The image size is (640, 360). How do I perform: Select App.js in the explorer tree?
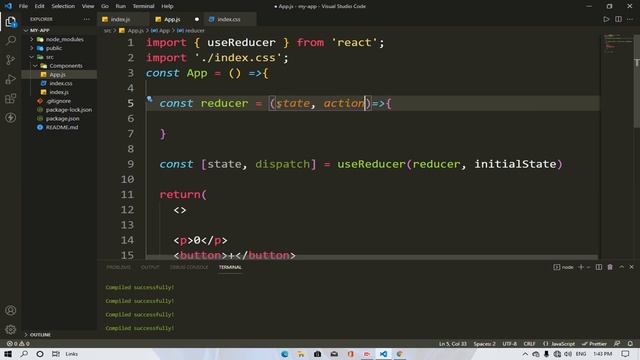coord(59,75)
